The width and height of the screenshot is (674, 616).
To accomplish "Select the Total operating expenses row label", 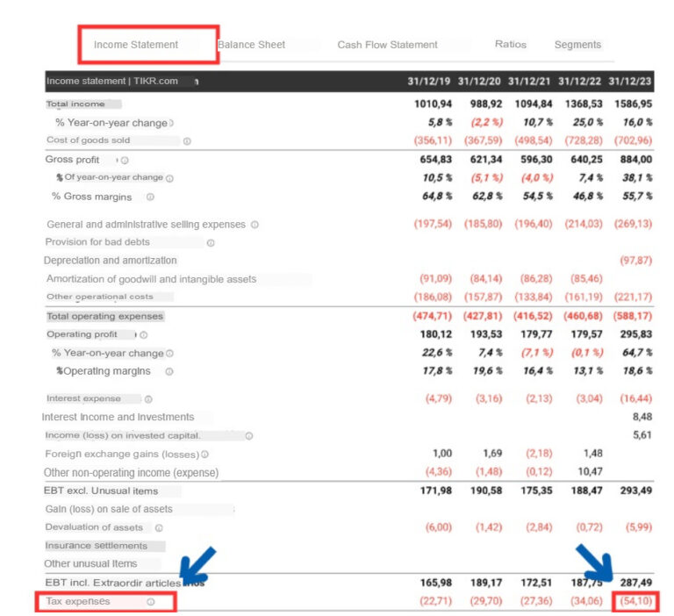I will point(104,316).
